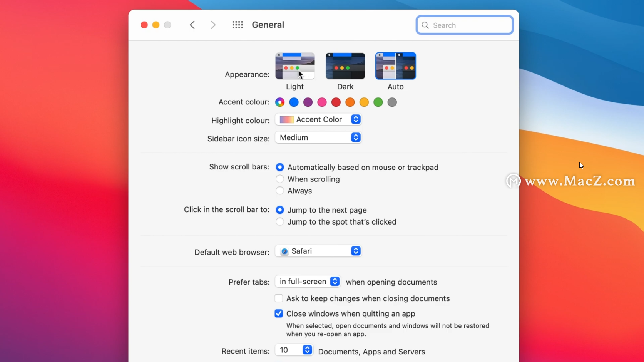
Task: Choose the Light appearance thumbnail
Action: pos(295,66)
